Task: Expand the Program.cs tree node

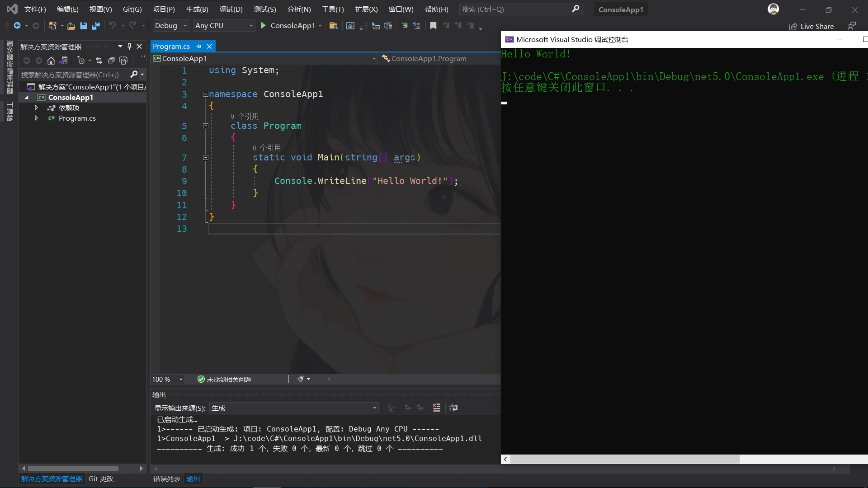Action: (36, 118)
